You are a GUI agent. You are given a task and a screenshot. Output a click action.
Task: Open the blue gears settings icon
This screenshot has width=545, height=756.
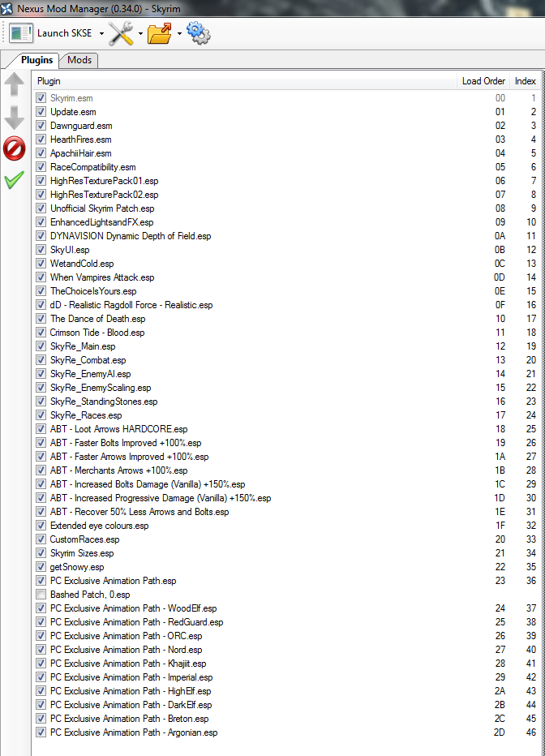pyautogui.click(x=198, y=33)
